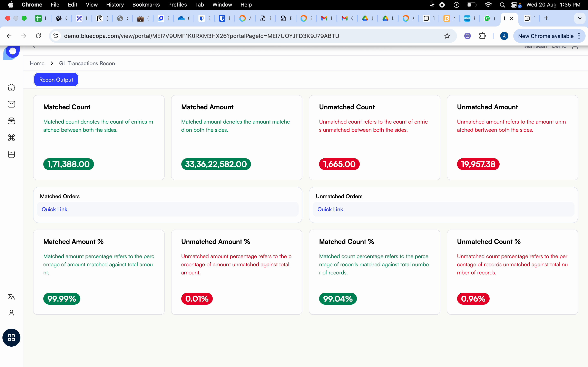
Task: Open the Bookmarks menu in menu bar
Action: point(146,5)
